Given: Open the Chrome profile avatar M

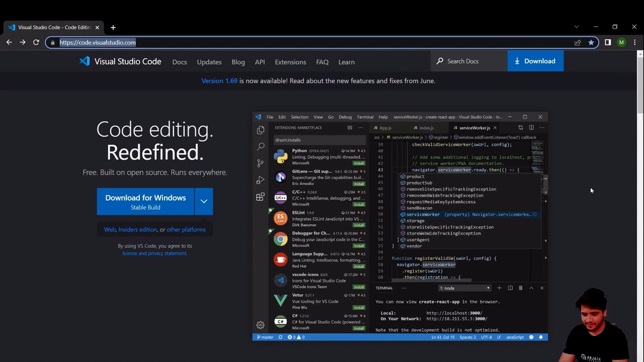Looking at the screenshot, I should click(621, 42).
